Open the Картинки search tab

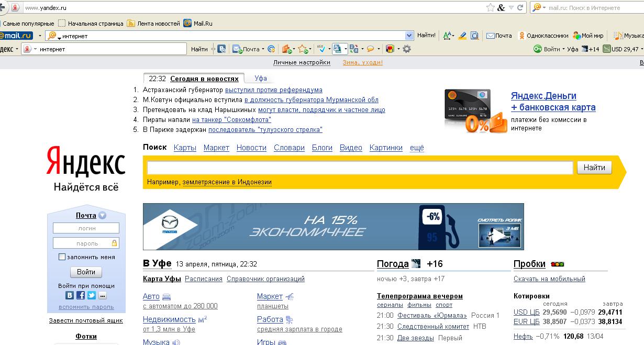pyautogui.click(x=386, y=148)
